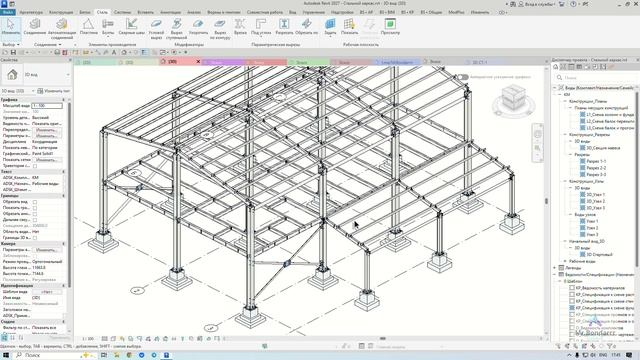Toggle Crop View checkbox
The height and width of the screenshot is (360, 640).
pyautogui.click(x=35, y=202)
